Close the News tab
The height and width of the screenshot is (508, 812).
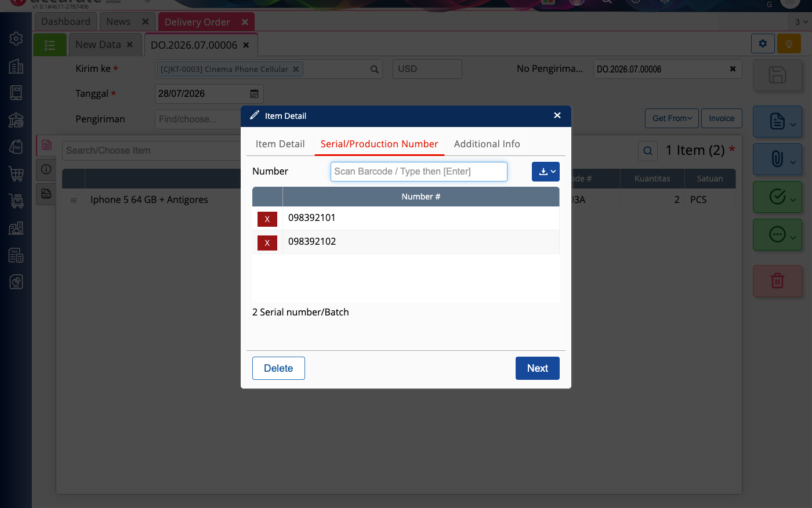point(146,21)
